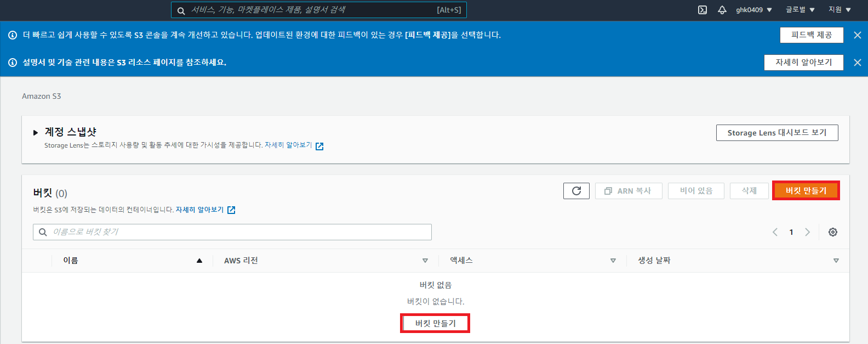
Task: Click the 액세스 column header
Action: click(x=461, y=261)
